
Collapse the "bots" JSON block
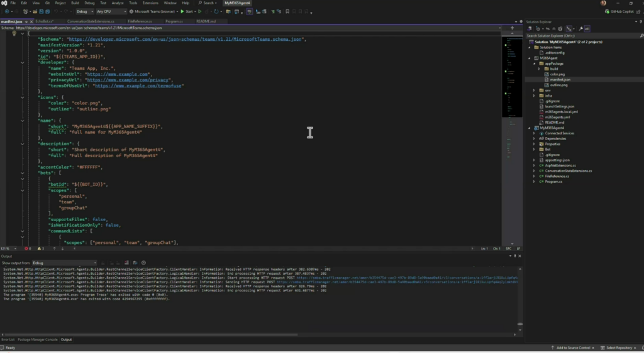pyautogui.click(x=22, y=173)
